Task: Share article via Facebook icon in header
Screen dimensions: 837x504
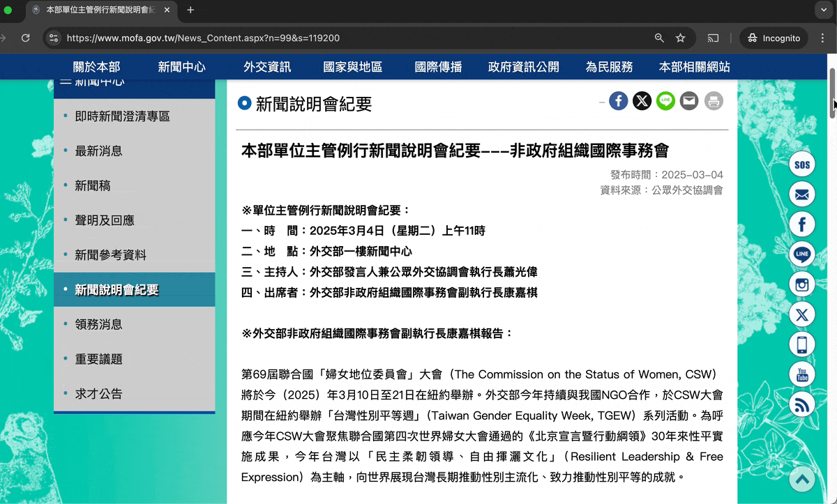Action: pos(618,101)
